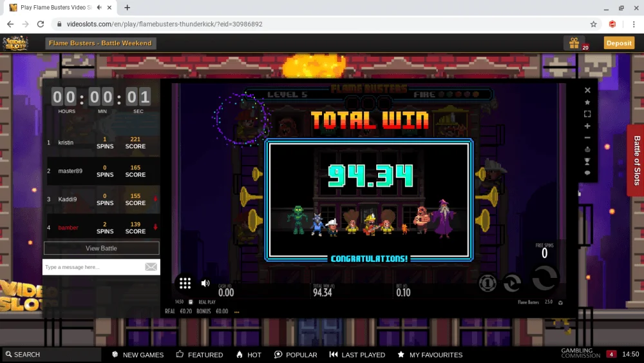Mute the game sound speaker icon
The height and width of the screenshot is (363, 644).
[x=205, y=283]
